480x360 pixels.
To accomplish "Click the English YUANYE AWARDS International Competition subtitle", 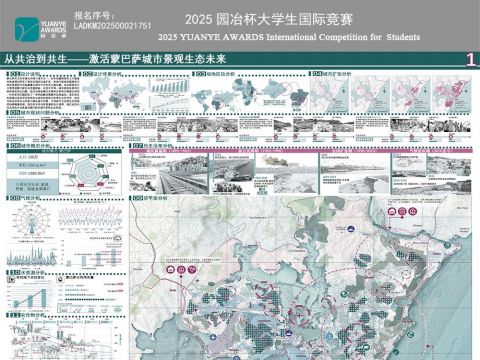I will click(289, 37).
